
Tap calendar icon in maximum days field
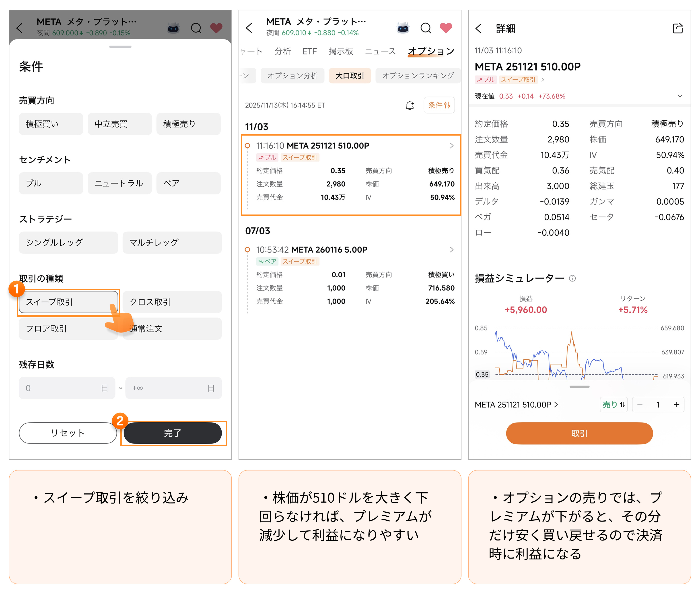211,388
